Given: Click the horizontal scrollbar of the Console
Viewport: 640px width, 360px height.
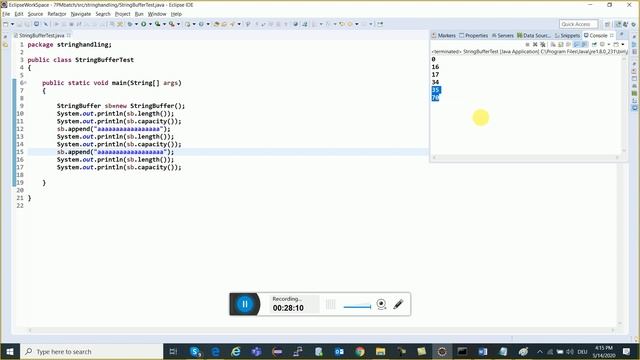Looking at the screenshot, I should (x=526, y=157).
